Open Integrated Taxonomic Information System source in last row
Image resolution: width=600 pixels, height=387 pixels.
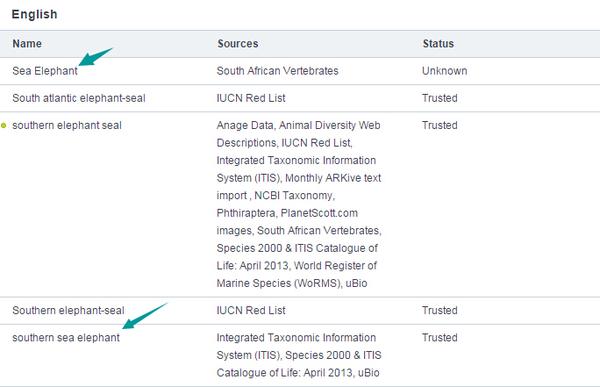(x=296, y=346)
